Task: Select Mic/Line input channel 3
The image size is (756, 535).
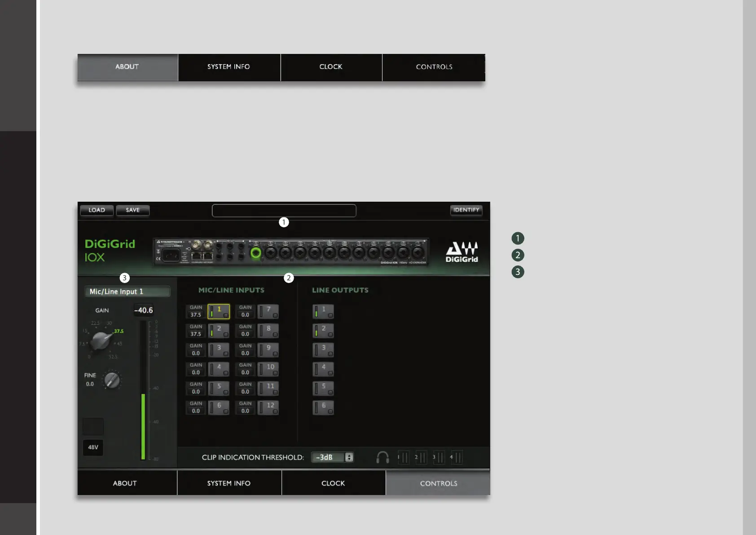Action: pyautogui.click(x=219, y=350)
